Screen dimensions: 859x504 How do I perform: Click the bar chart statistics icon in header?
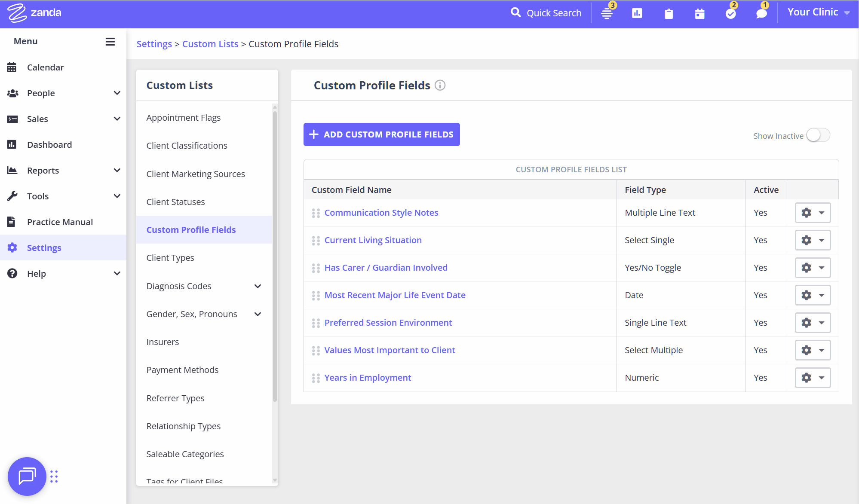pyautogui.click(x=637, y=13)
